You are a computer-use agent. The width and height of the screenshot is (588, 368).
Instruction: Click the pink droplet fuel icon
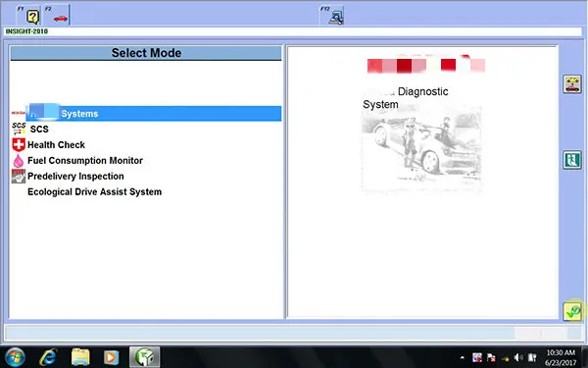[19, 161]
